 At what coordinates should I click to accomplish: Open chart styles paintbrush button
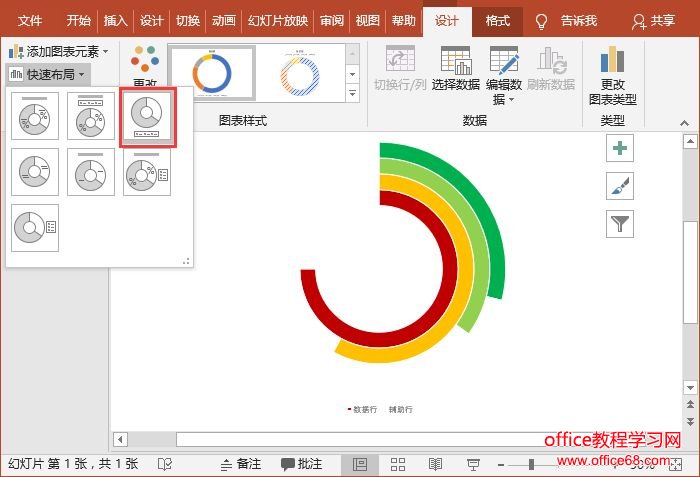(620, 186)
